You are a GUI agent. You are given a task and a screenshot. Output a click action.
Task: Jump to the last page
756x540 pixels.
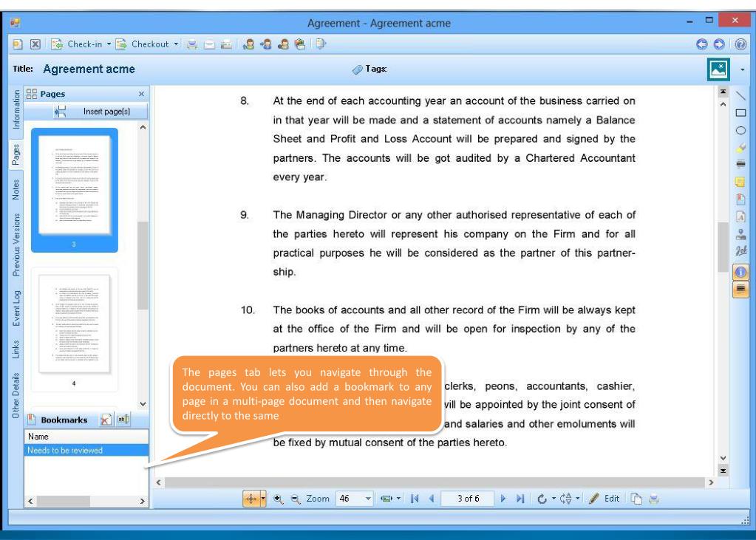[x=520, y=499]
